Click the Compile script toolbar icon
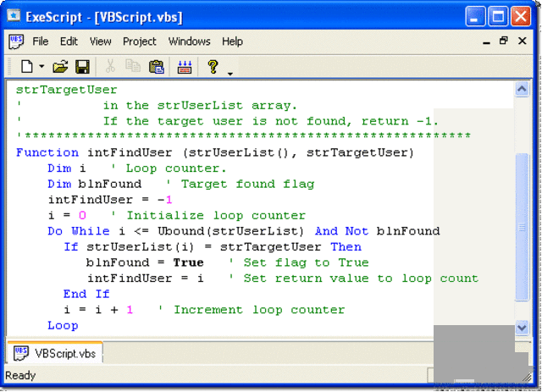Screen dimensions: 542x392 pos(185,67)
